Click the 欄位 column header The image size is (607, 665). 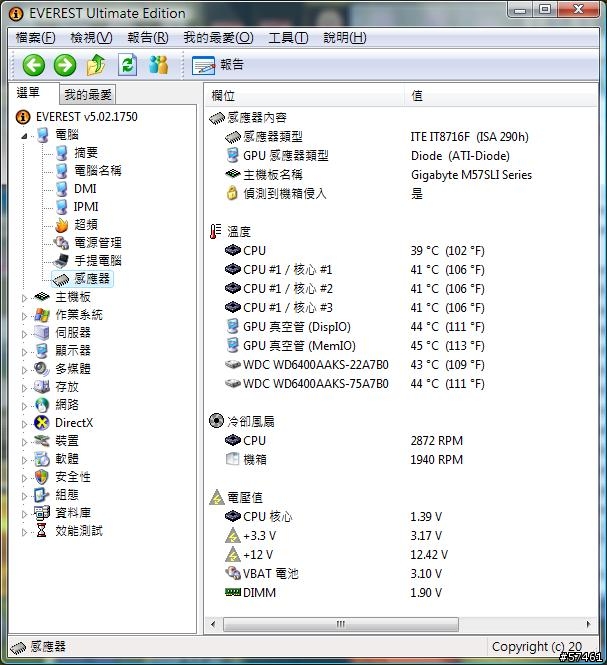pos(305,96)
